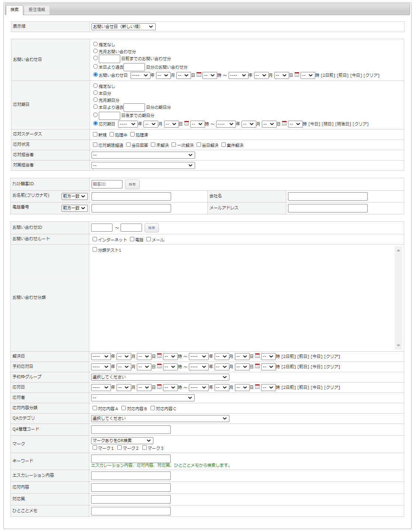Viewport: 416px width, 532px height.
Task: Open the 表示順 sort order dropdown
Action: 123,27
